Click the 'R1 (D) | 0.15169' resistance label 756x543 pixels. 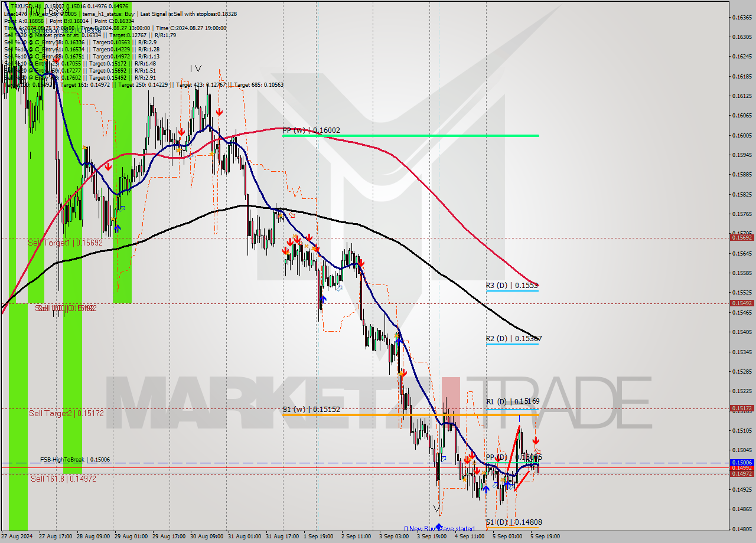click(513, 401)
